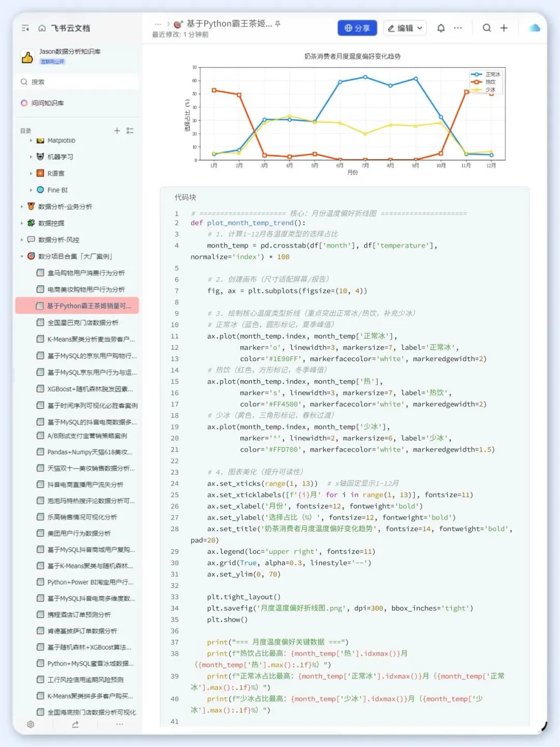Expand the 数据分析-风控 section
The height and width of the screenshot is (747, 560).
(x=22, y=240)
